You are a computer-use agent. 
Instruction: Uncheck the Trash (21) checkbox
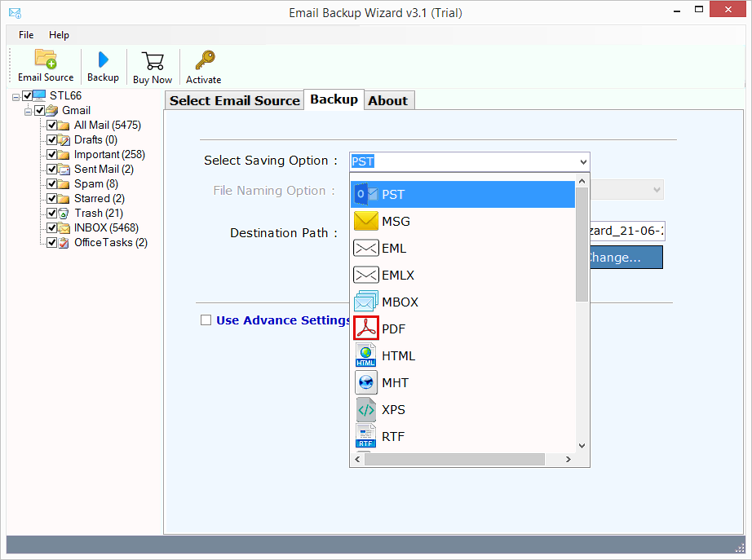click(52, 214)
